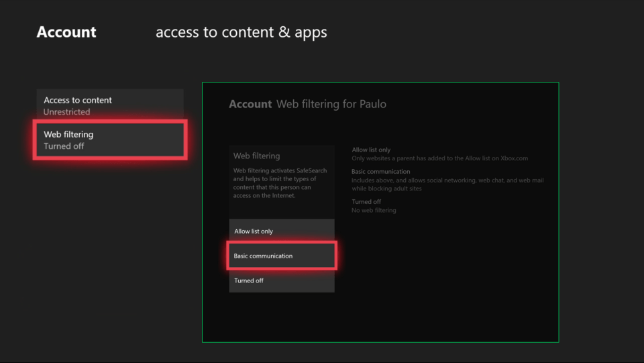
Task: Click 'Only websites a parent has added' text
Action: point(439,158)
